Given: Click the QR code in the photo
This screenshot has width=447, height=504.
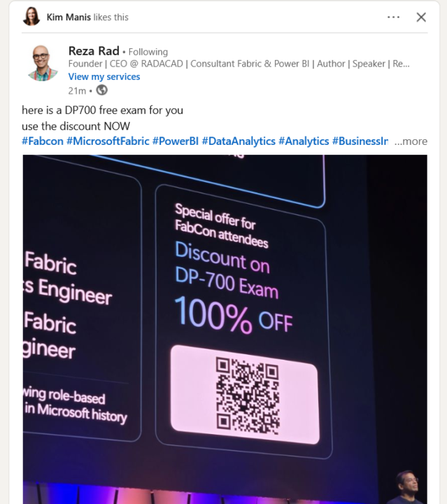Looking at the screenshot, I should tap(247, 394).
